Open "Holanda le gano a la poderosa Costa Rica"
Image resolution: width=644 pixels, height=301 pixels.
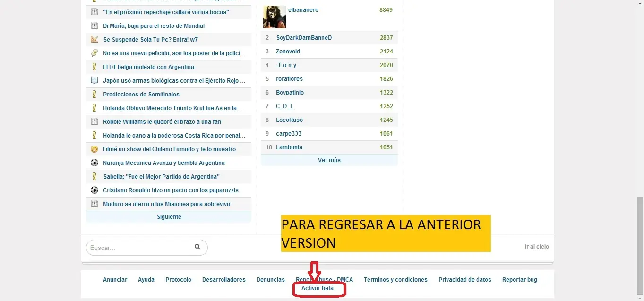pyautogui.click(x=174, y=135)
